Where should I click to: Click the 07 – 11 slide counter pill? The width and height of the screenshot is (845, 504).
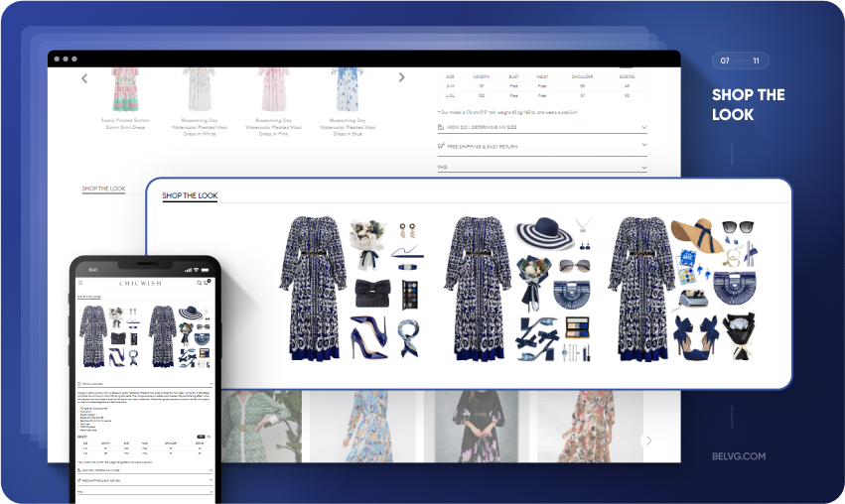pyautogui.click(x=741, y=61)
